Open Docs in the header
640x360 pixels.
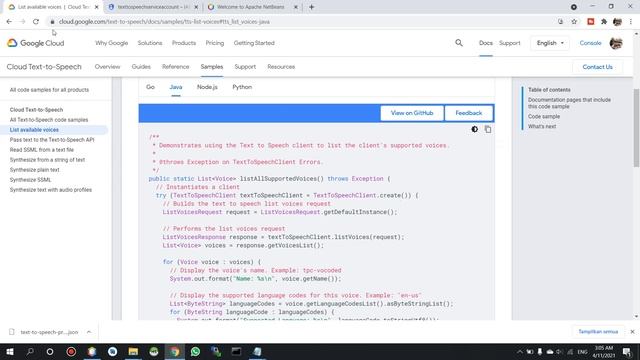coord(486,43)
